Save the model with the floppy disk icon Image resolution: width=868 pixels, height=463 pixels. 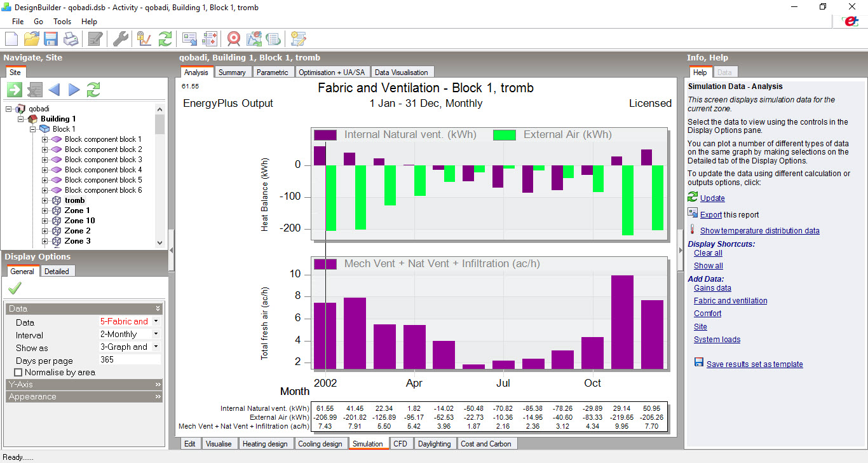[51, 39]
